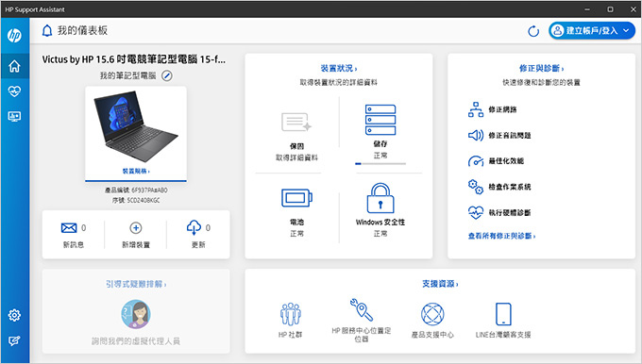Open the Home dashboard sidebar icon

[x=14, y=66]
